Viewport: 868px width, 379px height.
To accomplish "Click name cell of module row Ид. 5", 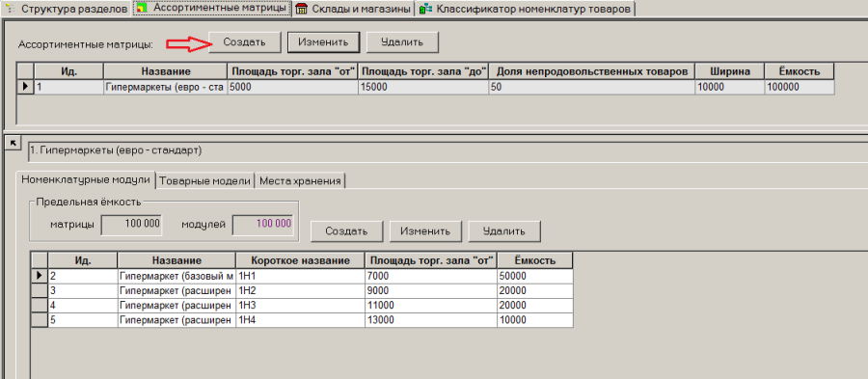I will click(x=176, y=320).
